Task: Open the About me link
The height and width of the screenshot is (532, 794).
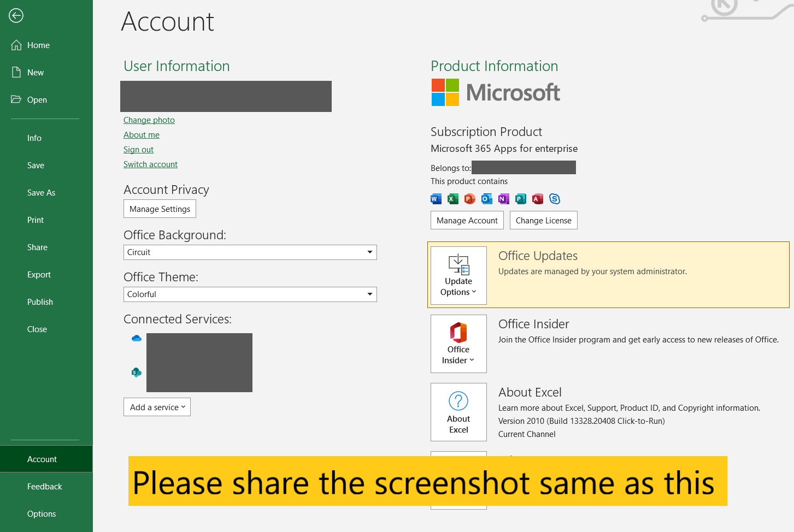Action: 142,135
